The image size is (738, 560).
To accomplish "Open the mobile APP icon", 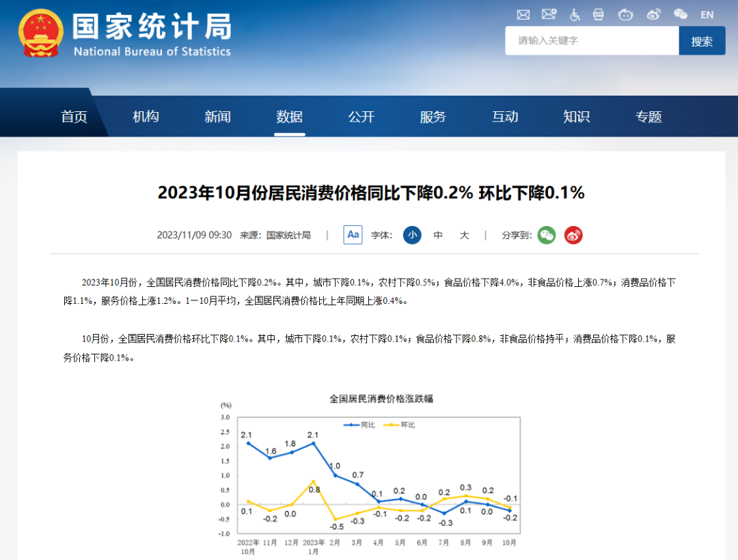I will [x=599, y=14].
